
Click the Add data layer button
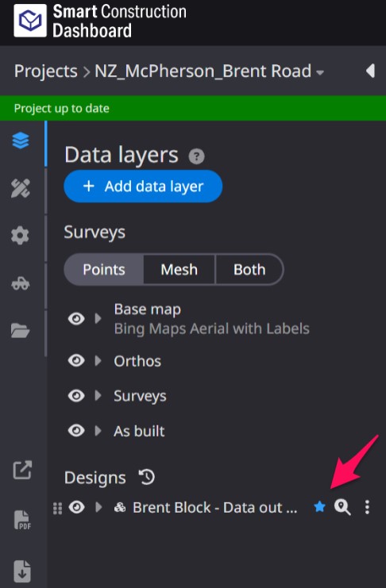[143, 186]
